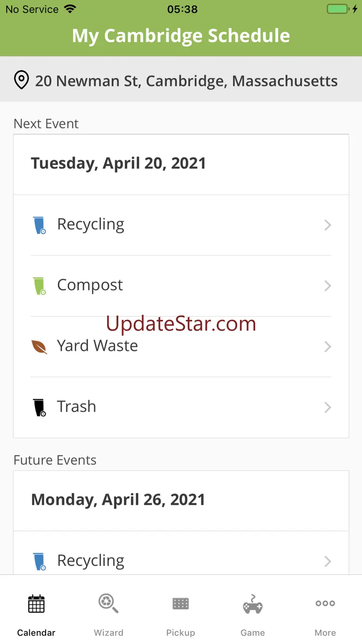
Task: Switch to the Calendar tab
Action: pos(36,614)
